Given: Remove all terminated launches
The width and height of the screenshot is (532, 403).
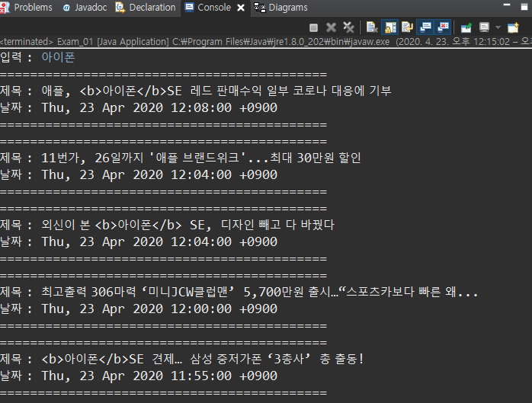Looking at the screenshot, I should (348, 27).
